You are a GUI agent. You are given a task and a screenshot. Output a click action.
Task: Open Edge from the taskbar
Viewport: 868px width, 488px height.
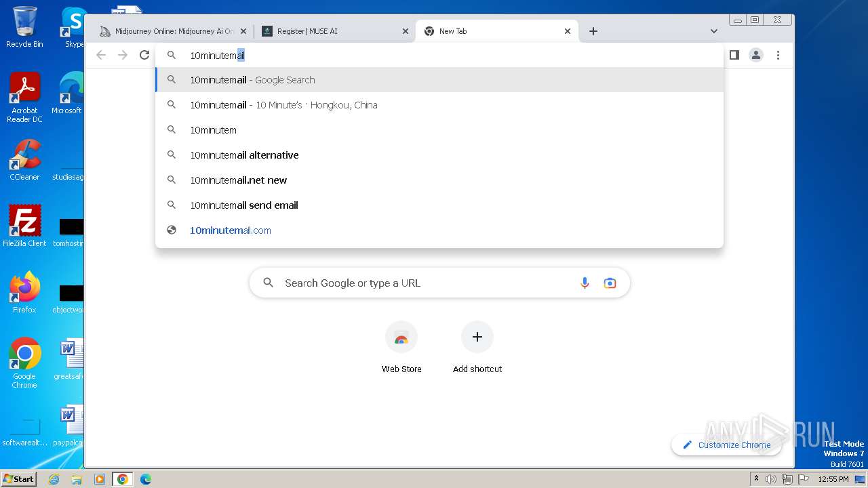tap(145, 479)
